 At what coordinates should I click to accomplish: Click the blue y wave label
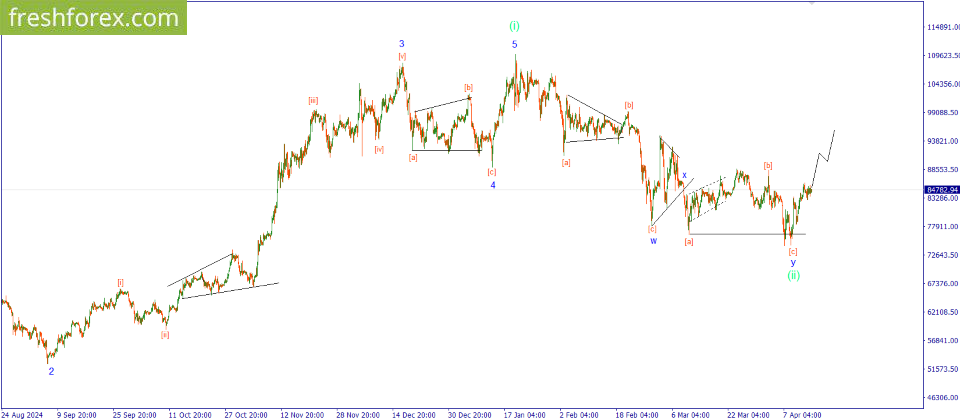793,262
